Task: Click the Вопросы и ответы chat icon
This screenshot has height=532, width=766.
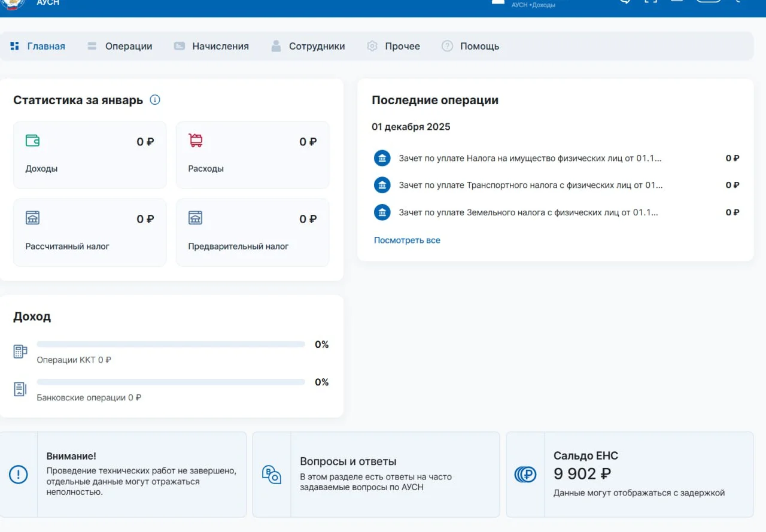Action: (272, 475)
